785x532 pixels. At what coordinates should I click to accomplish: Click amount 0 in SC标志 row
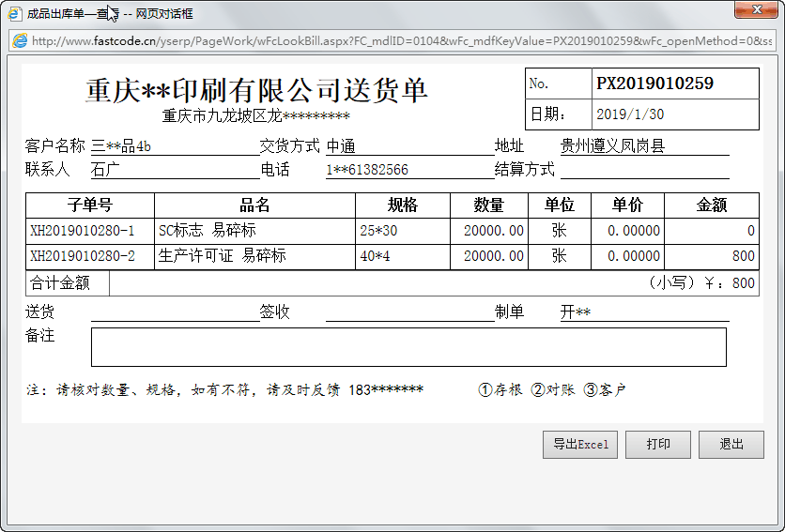pos(751,231)
